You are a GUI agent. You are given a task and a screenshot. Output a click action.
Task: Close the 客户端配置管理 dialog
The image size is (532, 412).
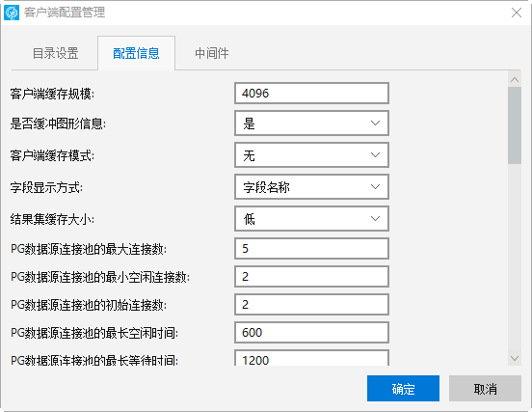(517, 13)
